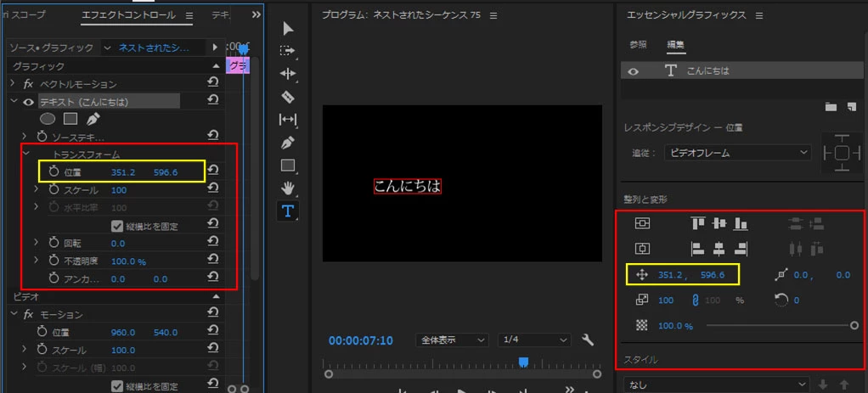This screenshot has width=868, height=393.
Task: Expand the ソーステキ... property
Action: [25, 136]
